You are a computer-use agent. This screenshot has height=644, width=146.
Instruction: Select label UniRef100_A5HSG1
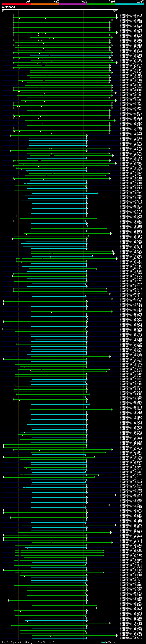(x=131, y=156)
